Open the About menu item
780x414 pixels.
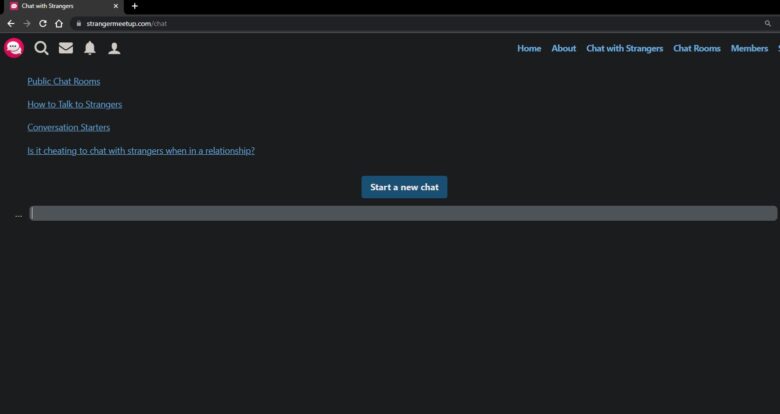point(564,48)
